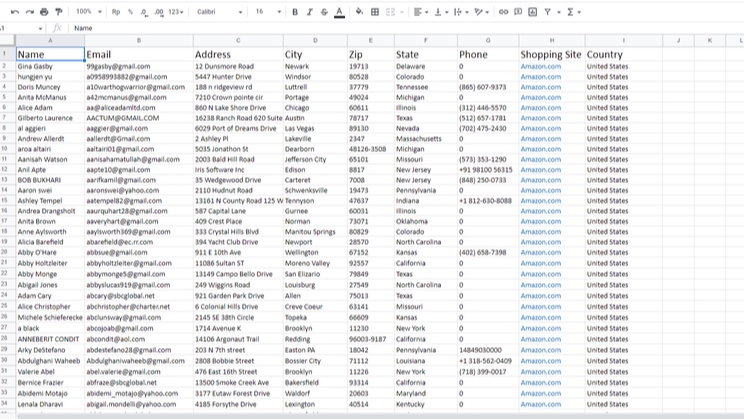Screen dimensions: 744x419
Task: Open Amazon.com link in Lenala Dharavi row
Action: pos(540,404)
